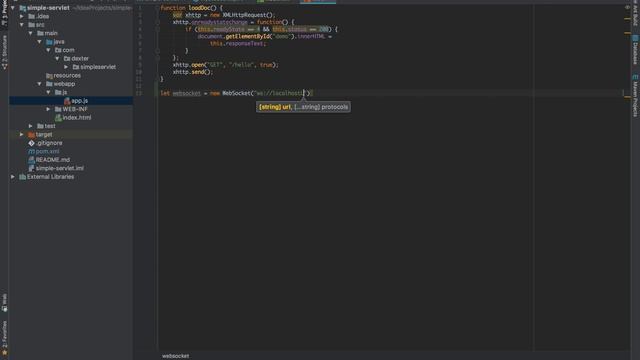Click the simple-servlet.iml file icon
The image size is (640, 360).
pos(31,168)
